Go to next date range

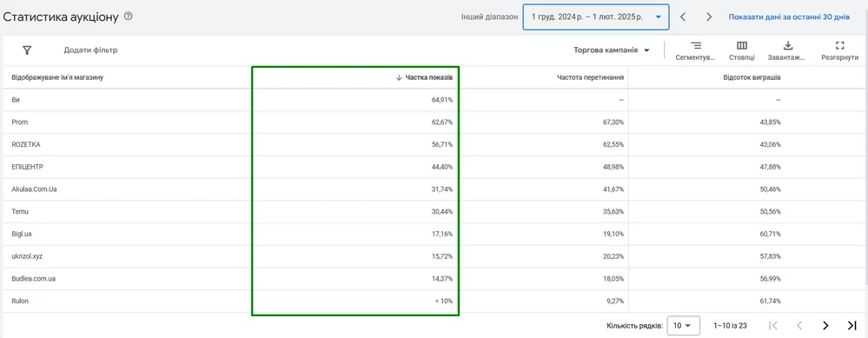click(709, 17)
